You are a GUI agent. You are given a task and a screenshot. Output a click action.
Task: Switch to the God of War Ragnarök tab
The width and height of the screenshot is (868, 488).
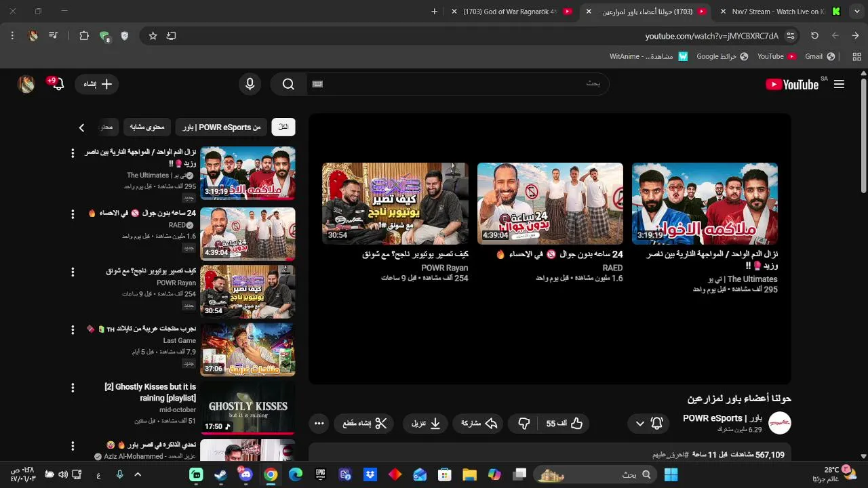(x=510, y=12)
